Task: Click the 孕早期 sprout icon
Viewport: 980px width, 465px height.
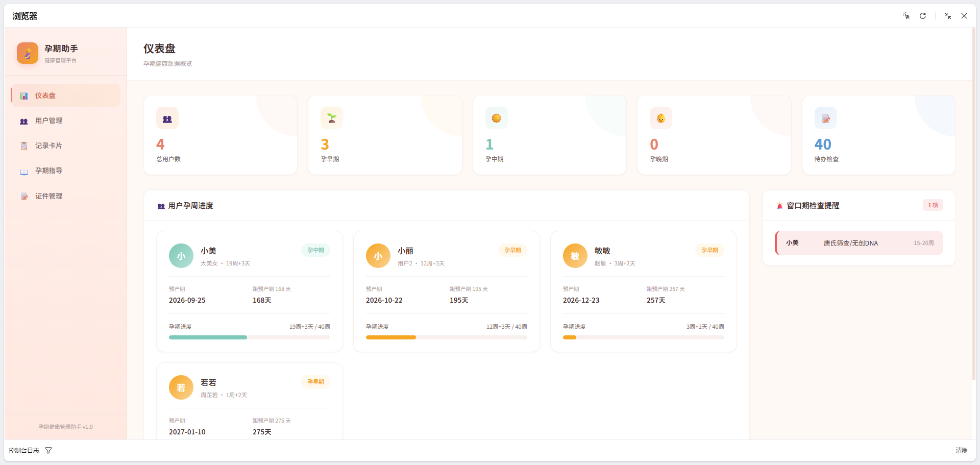Action: pyautogui.click(x=332, y=118)
